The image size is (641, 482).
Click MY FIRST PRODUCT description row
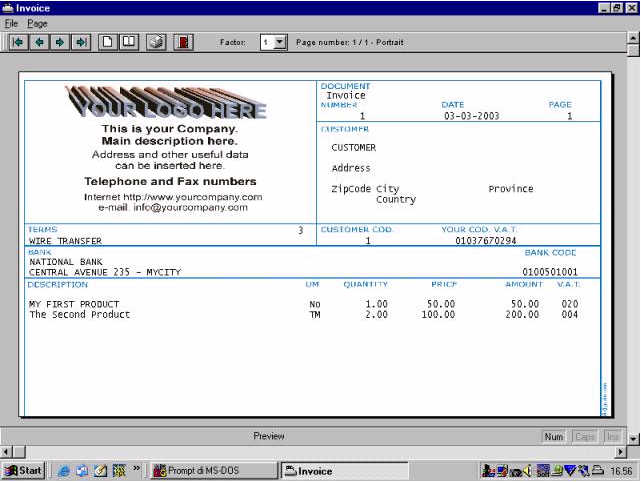tap(74, 304)
